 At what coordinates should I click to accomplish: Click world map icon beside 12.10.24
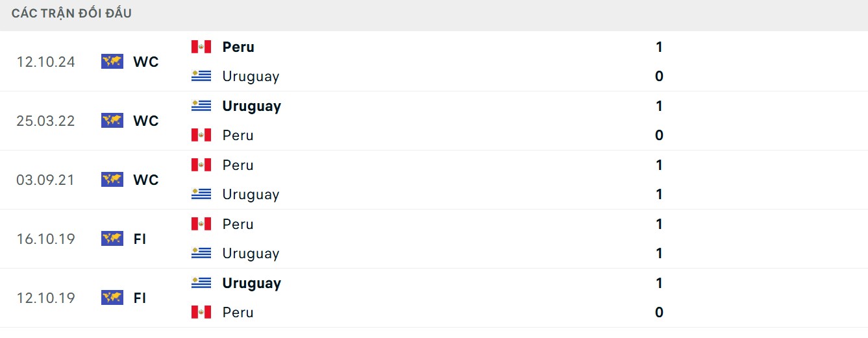112,62
